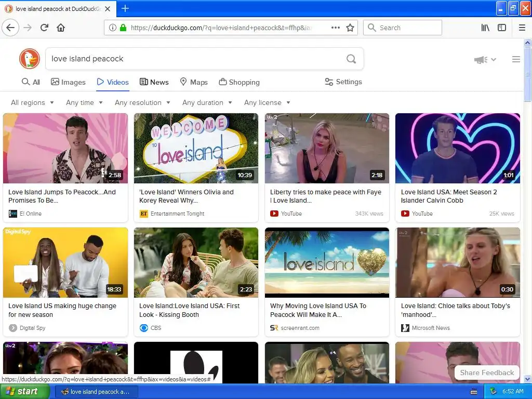
Task: Click the Microsoft News source icon
Action: [405, 328]
